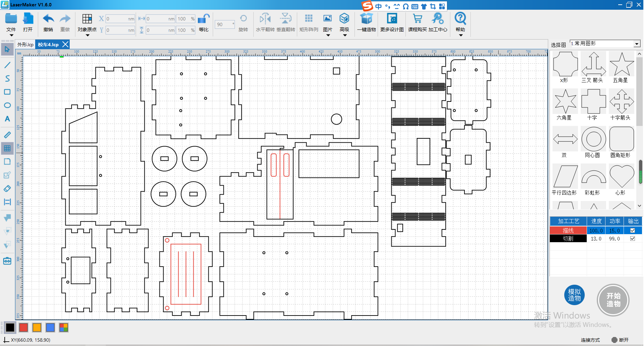644x346 pixels.
Task: Select the straight line drawing tool
Action: click(7, 65)
